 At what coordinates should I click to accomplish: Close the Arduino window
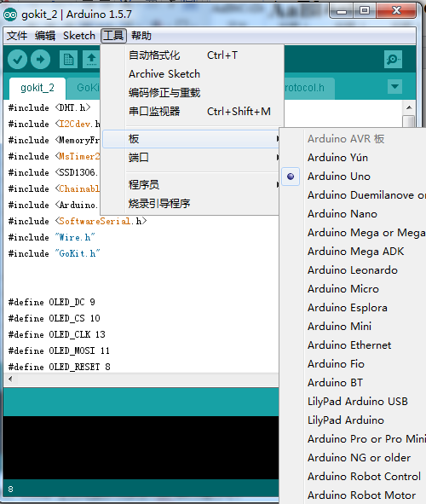397,11
